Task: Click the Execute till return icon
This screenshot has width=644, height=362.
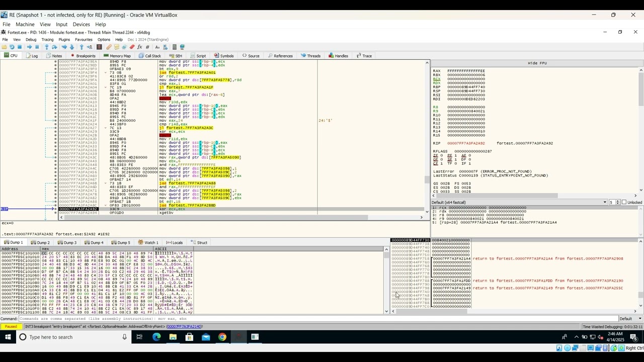Action: click(82, 47)
